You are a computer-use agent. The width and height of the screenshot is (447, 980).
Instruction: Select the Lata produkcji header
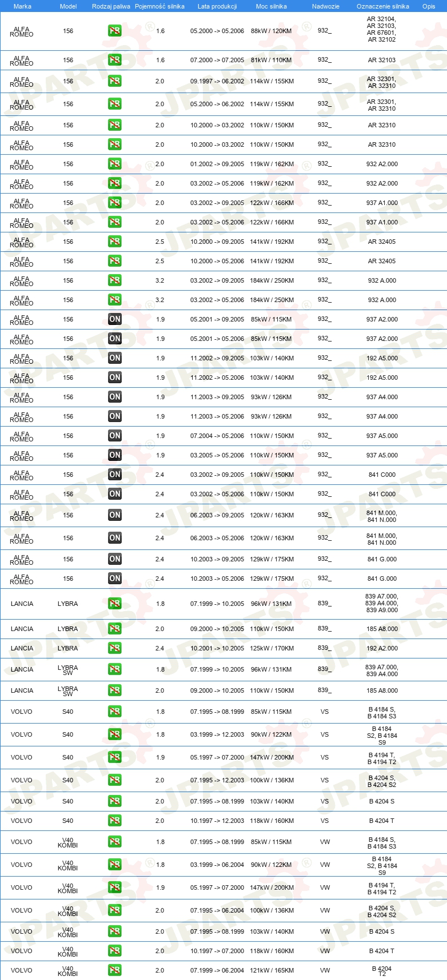[217, 6]
